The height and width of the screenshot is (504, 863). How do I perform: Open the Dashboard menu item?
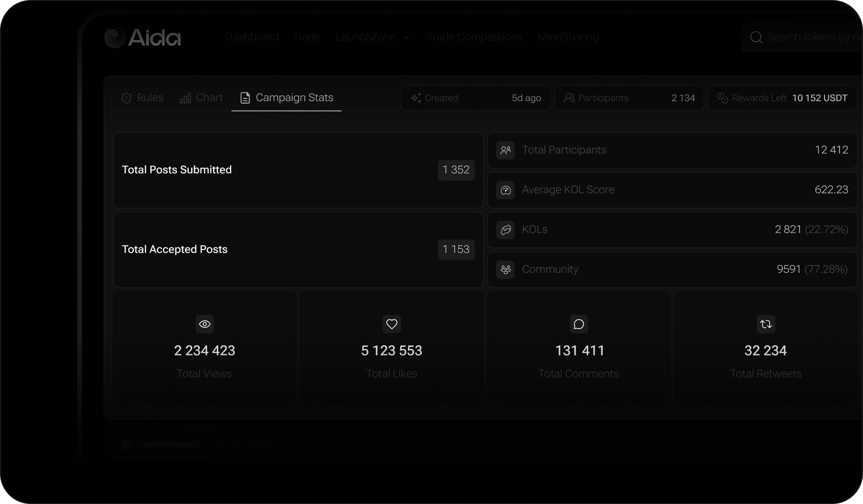point(252,37)
